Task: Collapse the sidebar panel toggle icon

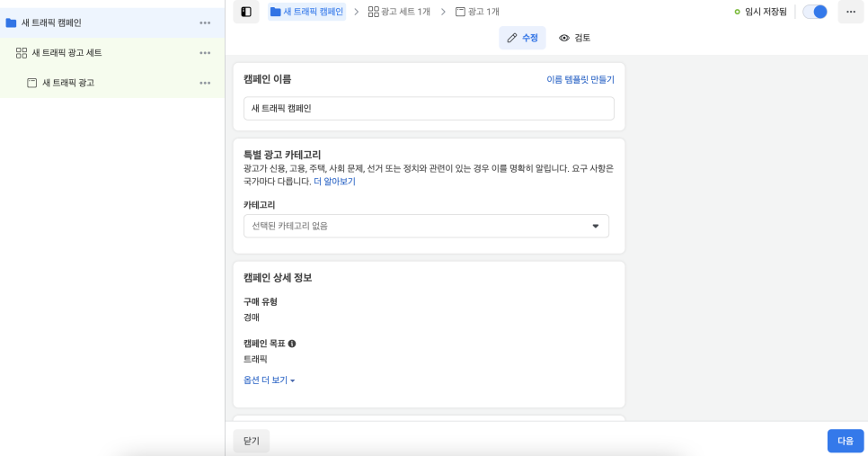Action: [246, 12]
